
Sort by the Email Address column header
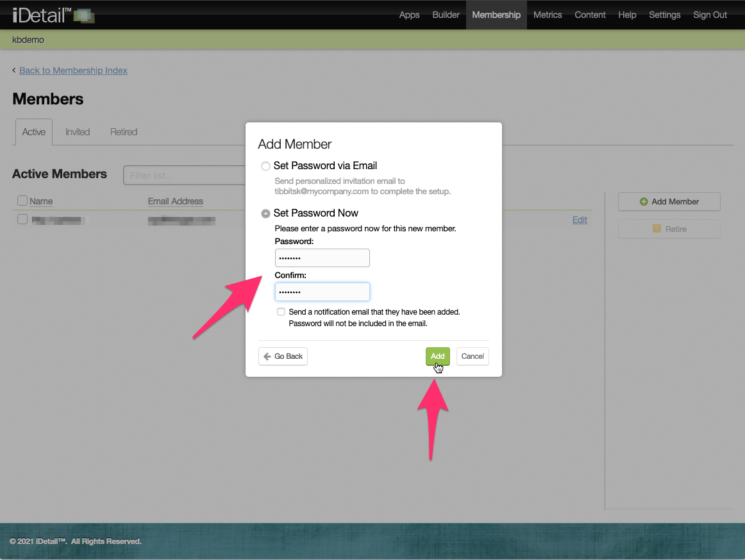pos(175,201)
